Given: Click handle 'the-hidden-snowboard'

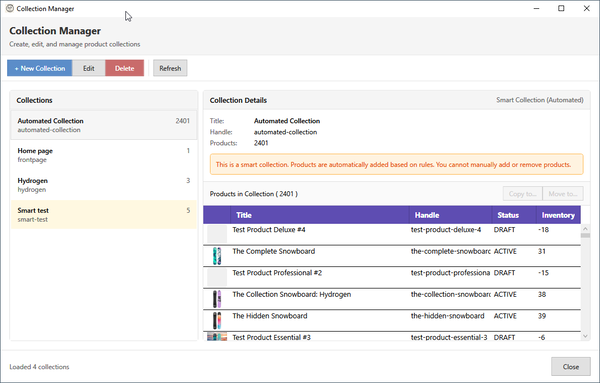Looking at the screenshot, I should 447,316.
